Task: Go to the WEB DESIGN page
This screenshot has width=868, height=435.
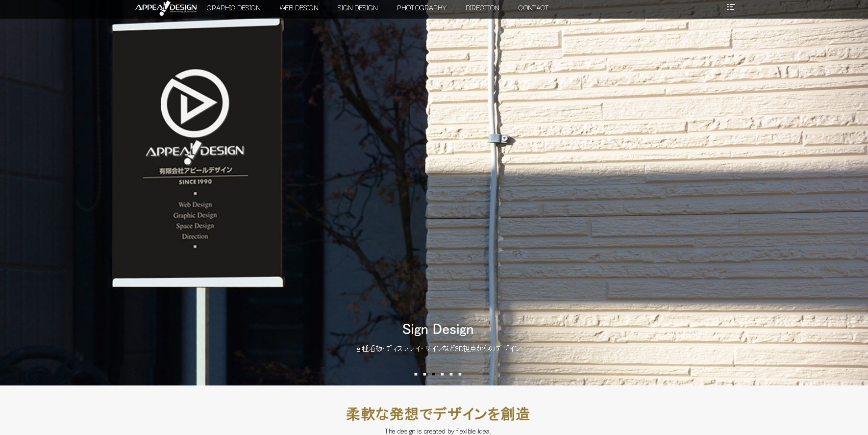Action: pyautogui.click(x=299, y=8)
